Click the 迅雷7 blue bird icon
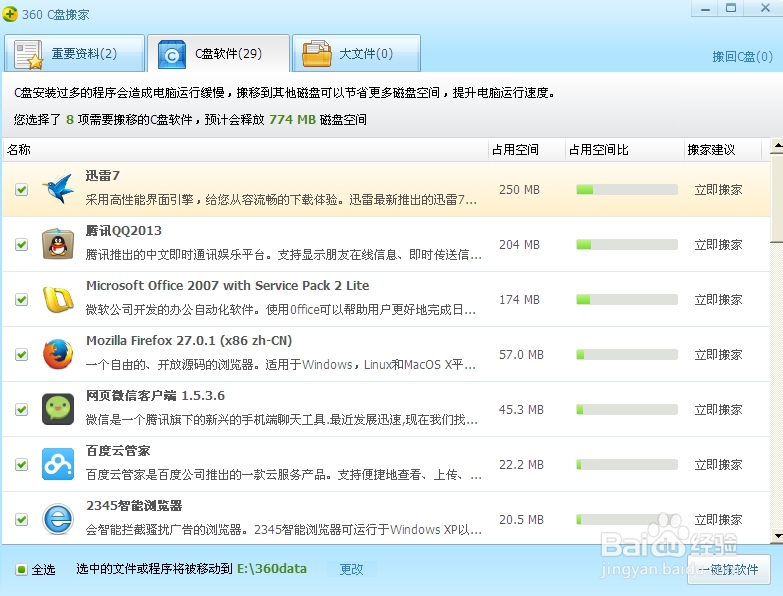 58,189
